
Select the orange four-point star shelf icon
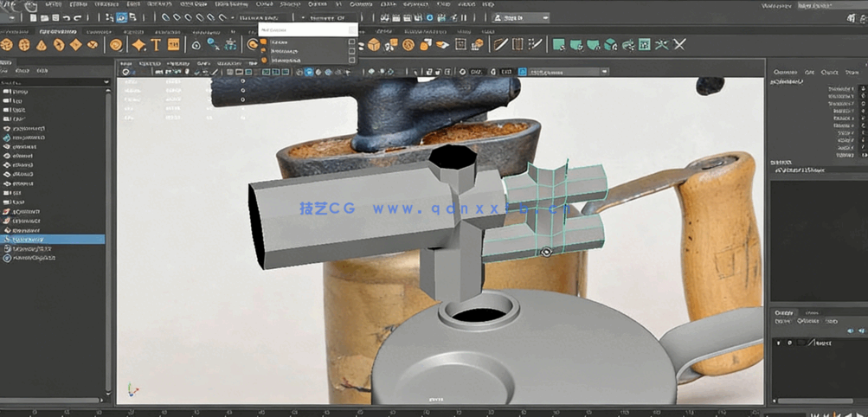pyautogui.click(x=139, y=45)
